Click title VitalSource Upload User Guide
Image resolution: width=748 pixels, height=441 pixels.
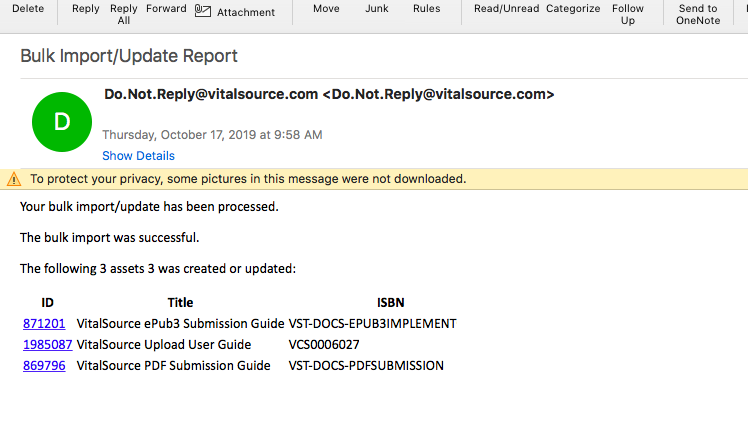tap(164, 345)
